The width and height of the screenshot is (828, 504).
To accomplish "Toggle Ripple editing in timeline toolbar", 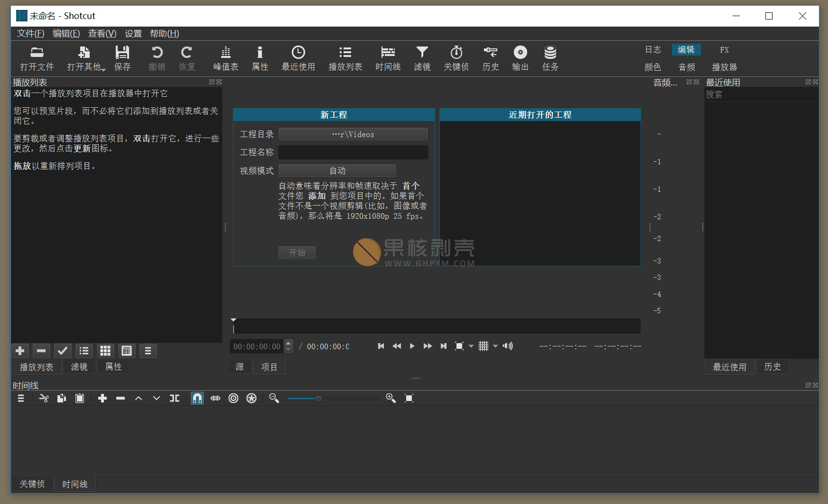I will pos(233,398).
